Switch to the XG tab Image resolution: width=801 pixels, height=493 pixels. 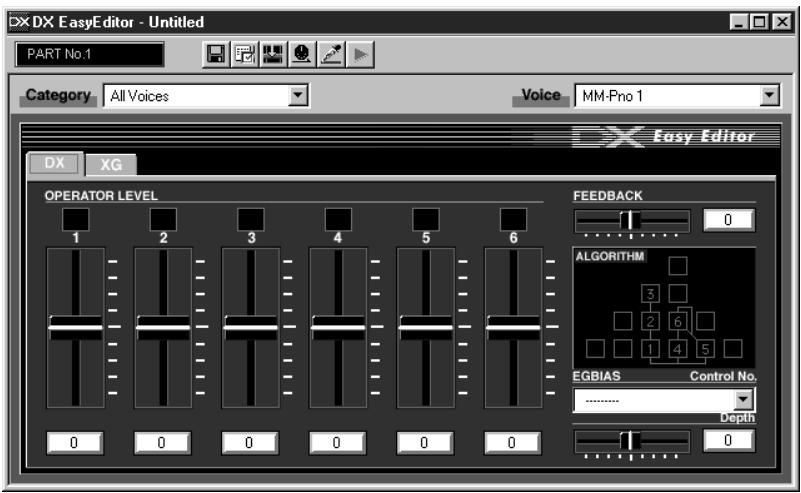[x=111, y=165]
